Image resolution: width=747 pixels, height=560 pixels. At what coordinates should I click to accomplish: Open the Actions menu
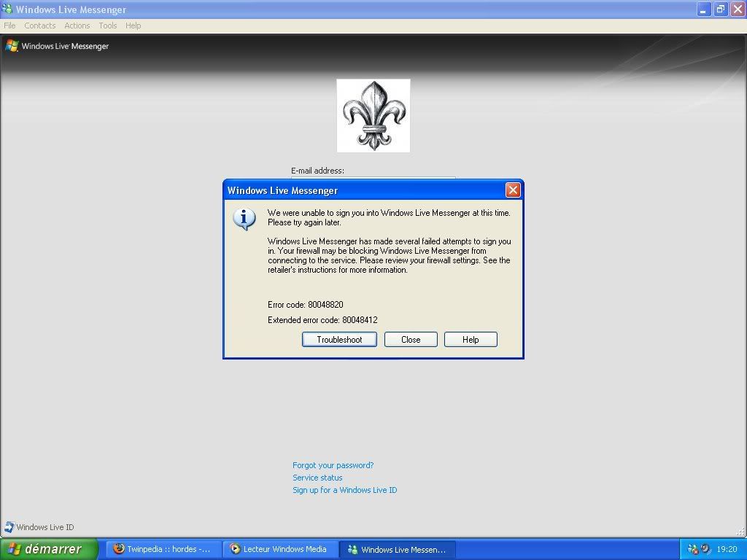pyautogui.click(x=77, y=26)
